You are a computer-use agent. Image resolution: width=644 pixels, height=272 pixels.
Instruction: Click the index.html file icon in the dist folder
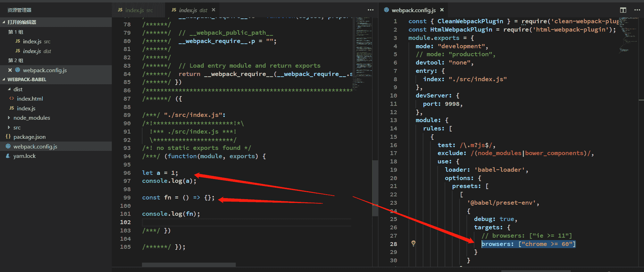[x=11, y=99]
